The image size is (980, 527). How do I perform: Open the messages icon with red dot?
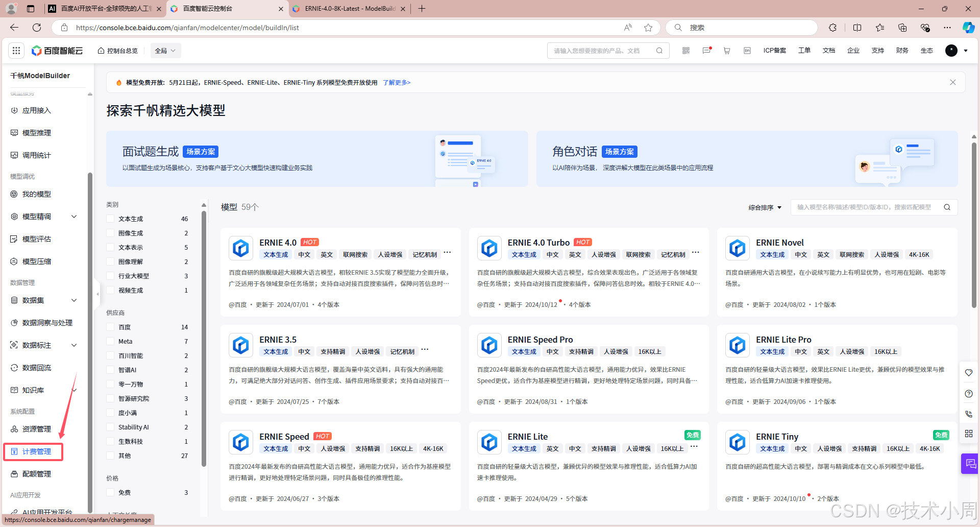707,51
